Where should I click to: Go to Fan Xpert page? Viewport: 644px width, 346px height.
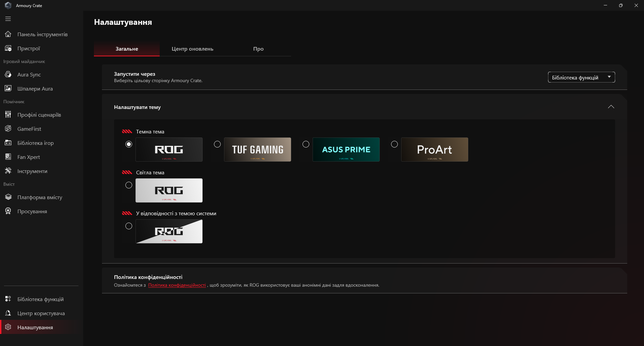coord(42,157)
